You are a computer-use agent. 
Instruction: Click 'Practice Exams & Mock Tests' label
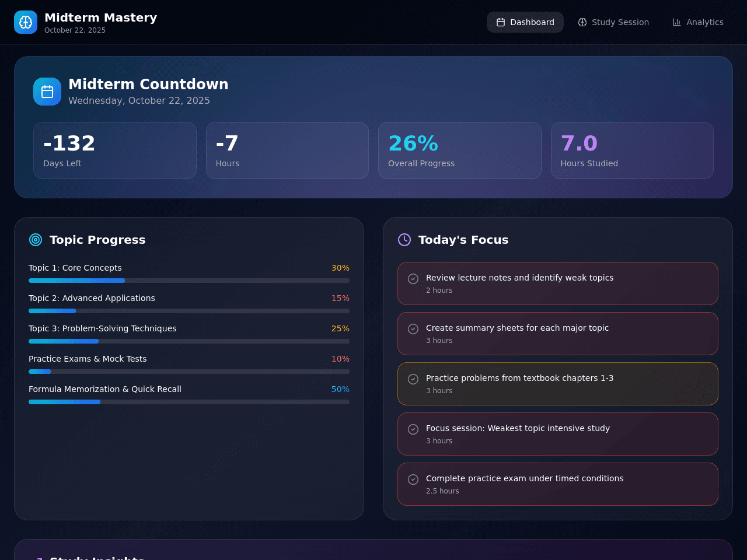(88, 359)
